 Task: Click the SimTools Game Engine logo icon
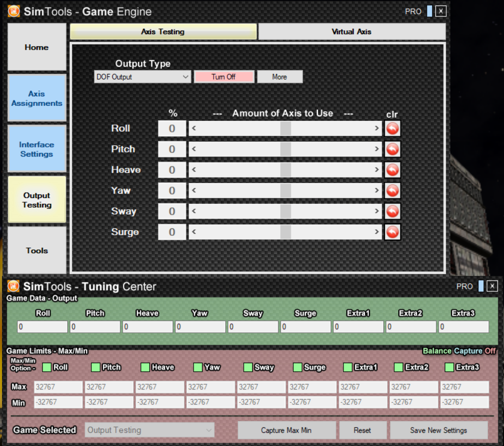[14, 11]
